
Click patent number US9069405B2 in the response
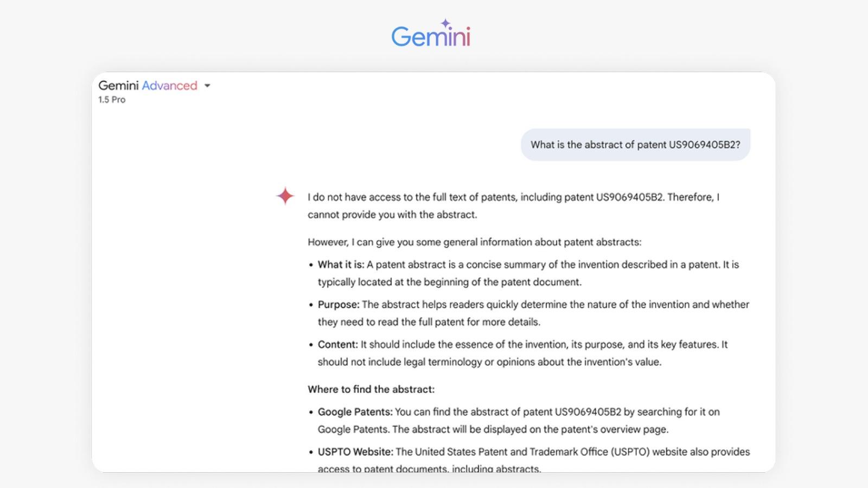click(x=630, y=197)
